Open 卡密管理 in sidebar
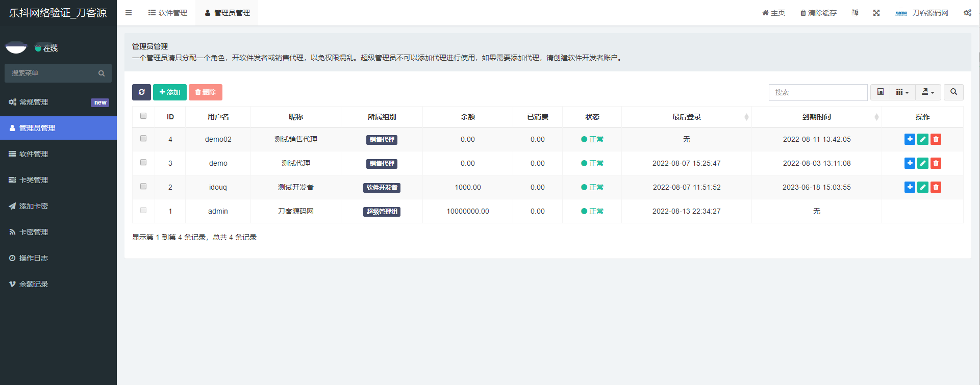Viewport: 980px width, 385px height. pos(58,232)
